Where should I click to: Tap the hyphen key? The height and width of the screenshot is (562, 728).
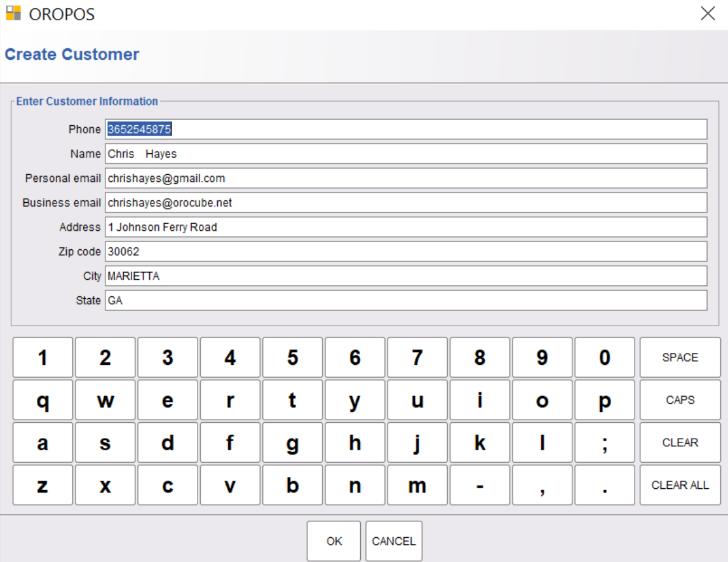480,485
